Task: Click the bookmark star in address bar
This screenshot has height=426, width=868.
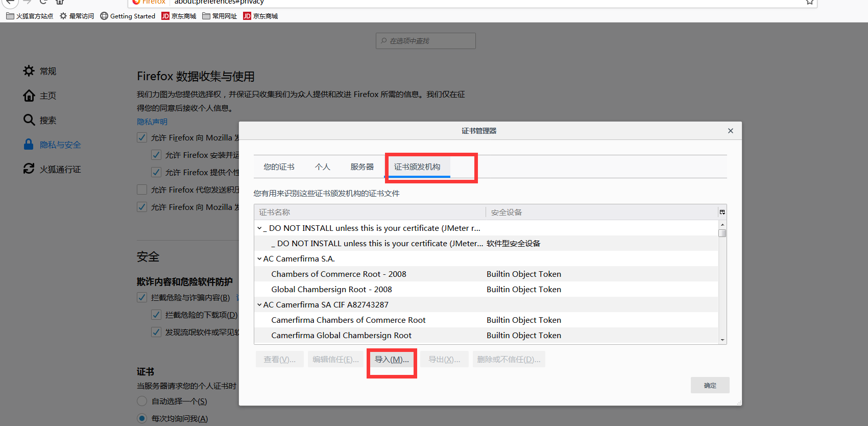Action: coord(810,2)
